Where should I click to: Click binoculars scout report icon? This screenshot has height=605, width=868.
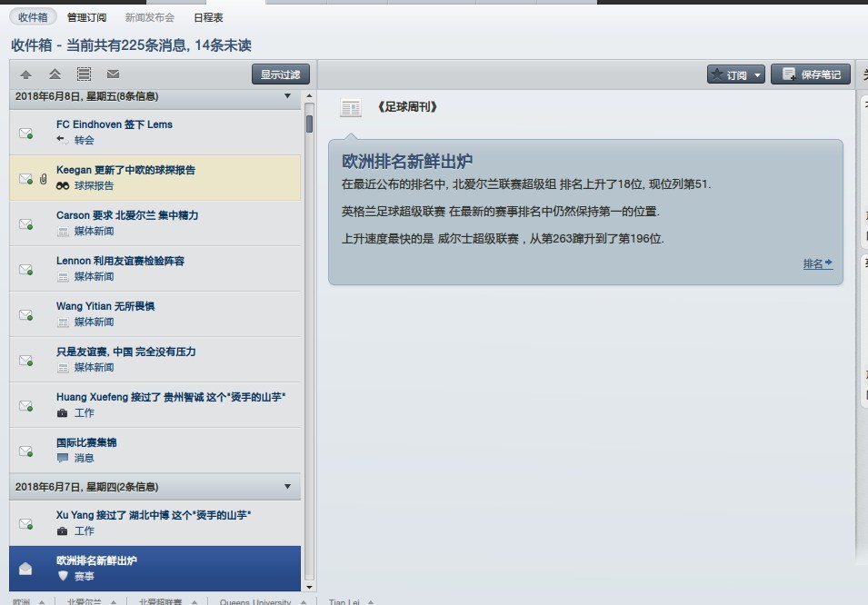coord(63,186)
